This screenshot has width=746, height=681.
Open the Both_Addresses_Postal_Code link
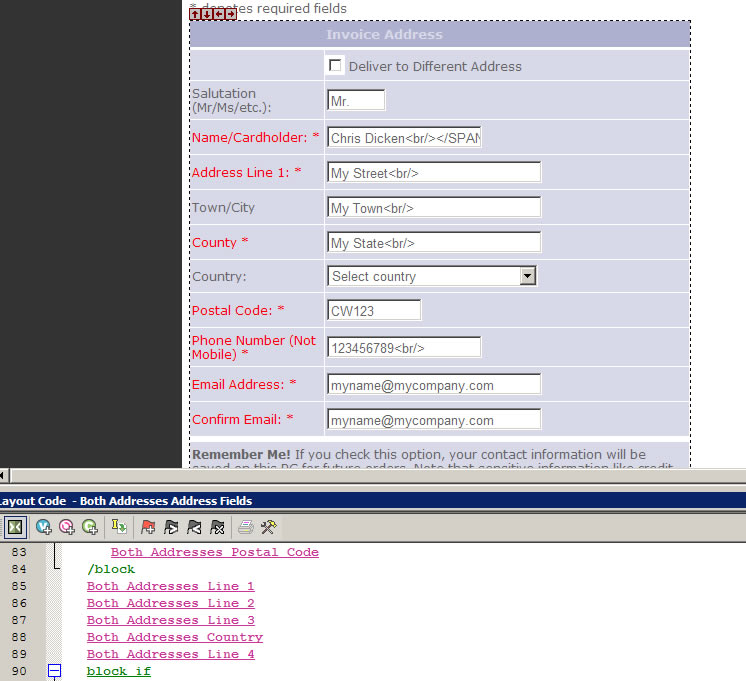coord(214,552)
